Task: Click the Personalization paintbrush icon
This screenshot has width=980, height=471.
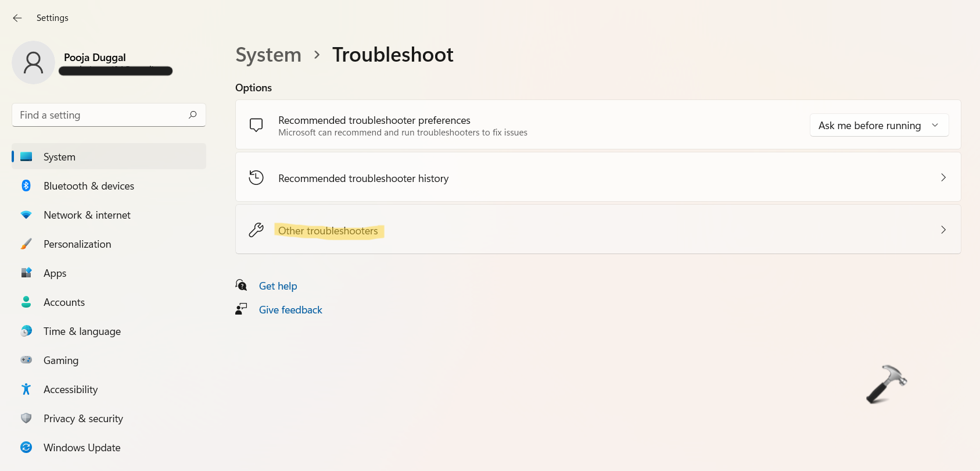Action: 26,244
